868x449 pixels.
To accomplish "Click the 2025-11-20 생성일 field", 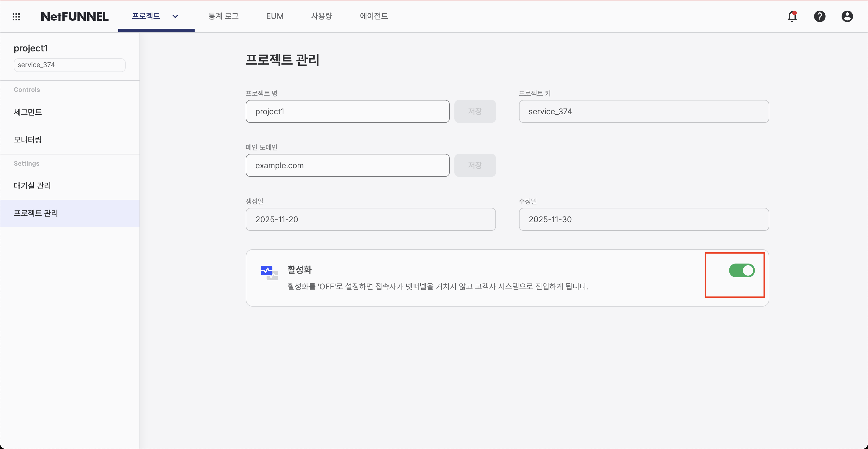I will pos(370,219).
